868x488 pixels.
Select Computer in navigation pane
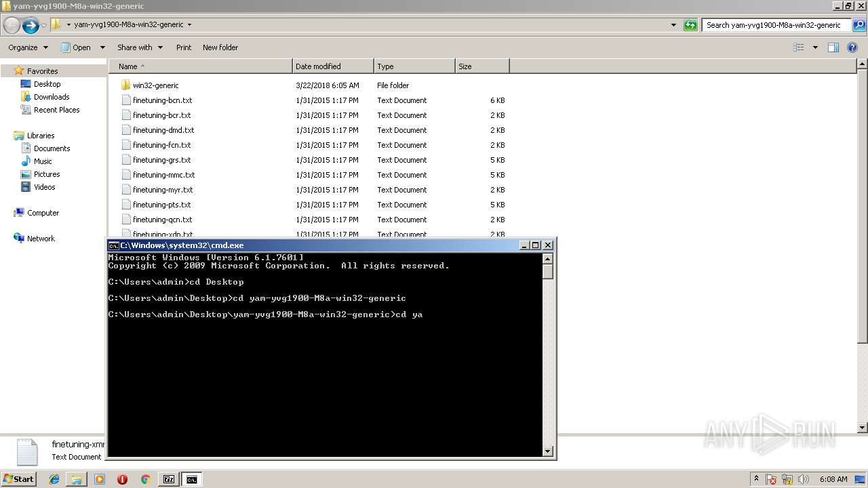43,213
